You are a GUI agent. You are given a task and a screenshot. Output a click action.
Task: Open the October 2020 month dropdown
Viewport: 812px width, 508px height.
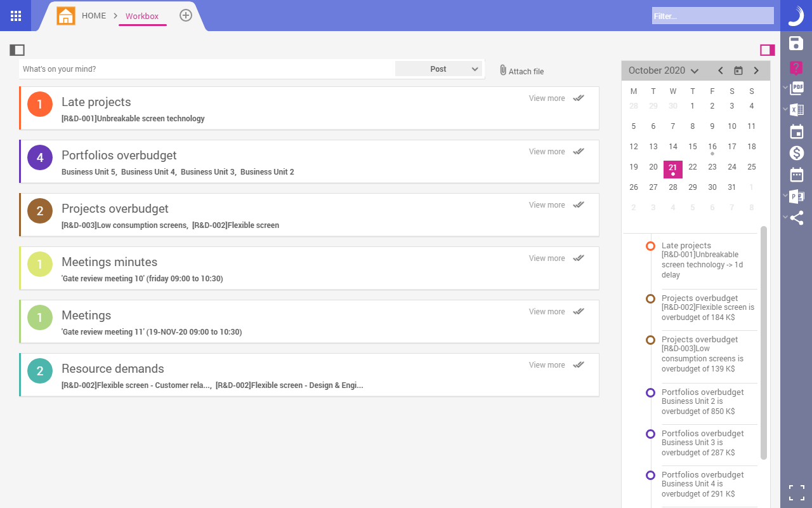(x=663, y=70)
